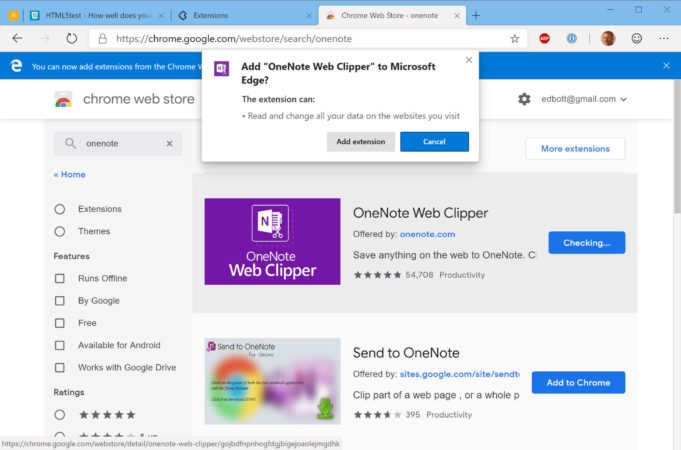Viewport: 681px width, 450px height.
Task: Reload the page with the refresh icon
Action: coord(72,39)
